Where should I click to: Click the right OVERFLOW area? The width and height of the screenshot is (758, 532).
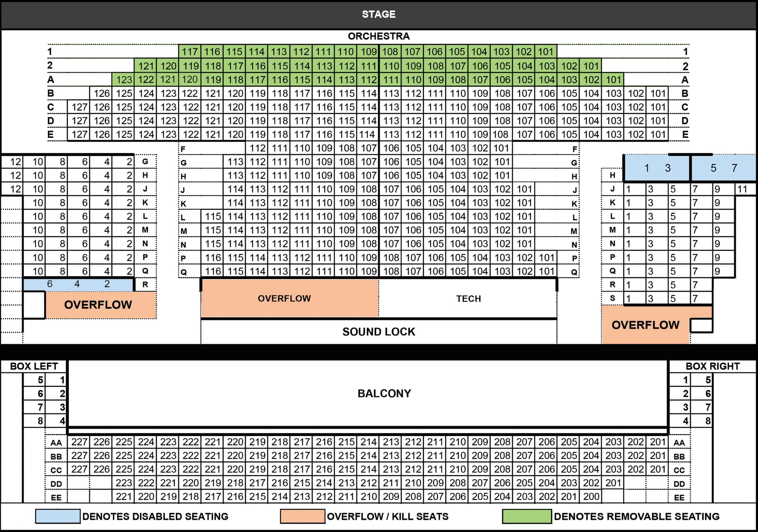[x=646, y=325]
